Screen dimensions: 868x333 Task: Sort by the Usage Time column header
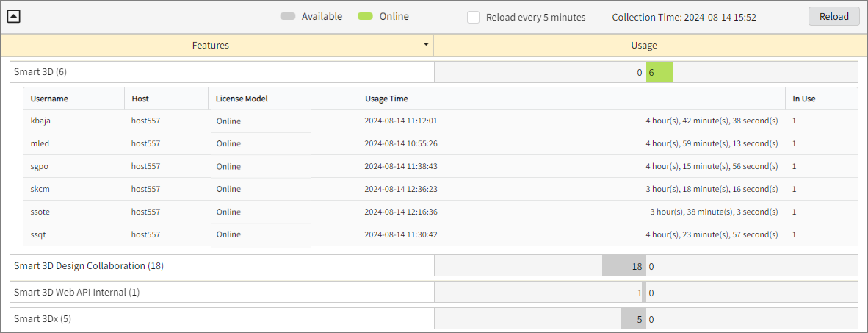click(x=572, y=99)
